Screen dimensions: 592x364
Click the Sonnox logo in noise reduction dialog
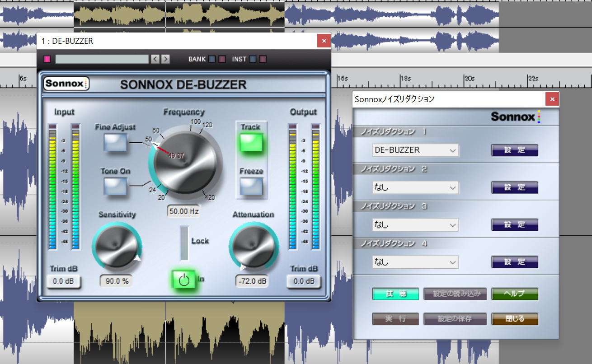(515, 117)
